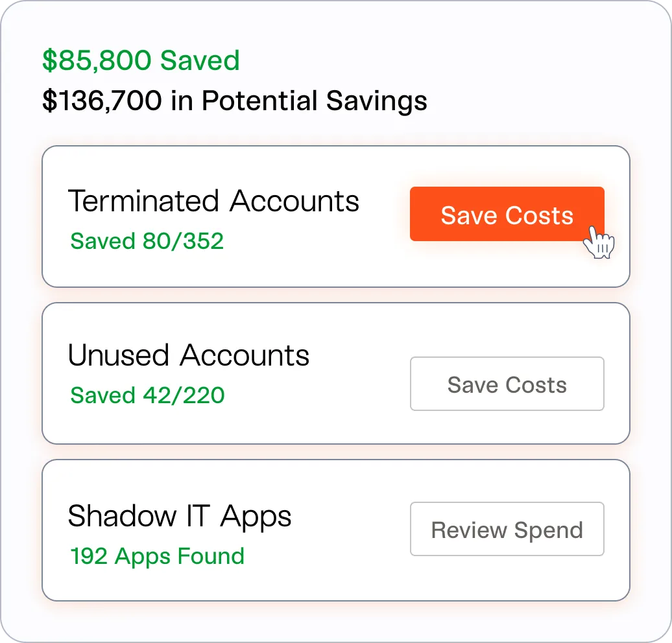Image resolution: width=672 pixels, height=643 pixels.
Task: Select the 'Potential Savings' words in the header
Action: (x=315, y=101)
